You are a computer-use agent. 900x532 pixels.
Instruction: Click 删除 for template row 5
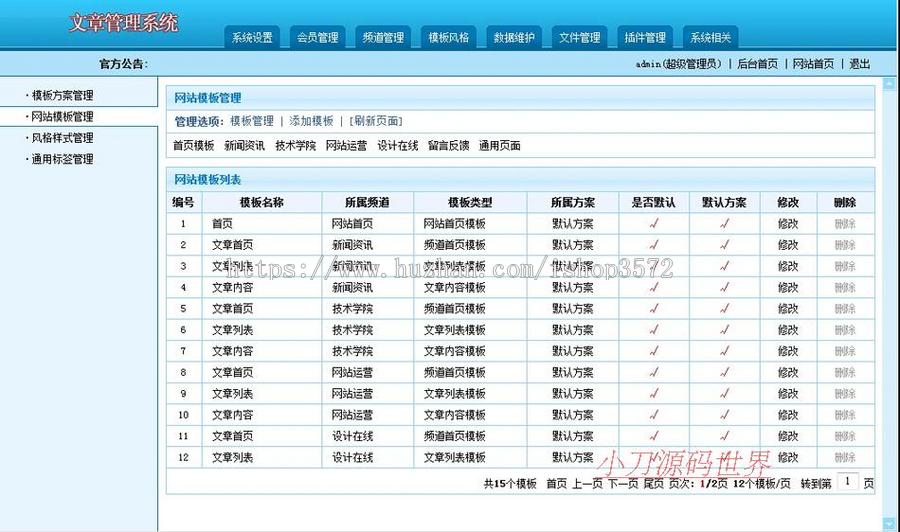pos(845,309)
